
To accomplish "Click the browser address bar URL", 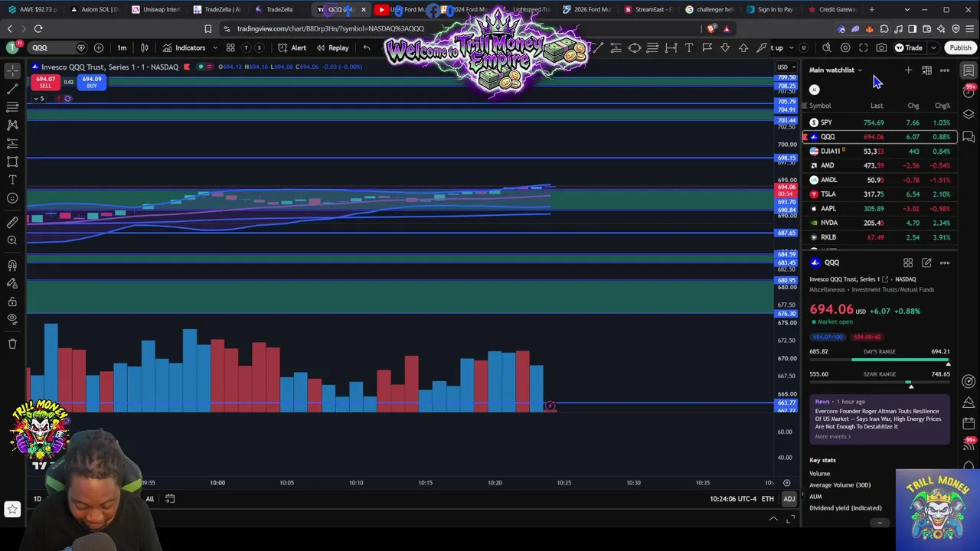I will point(331,29).
